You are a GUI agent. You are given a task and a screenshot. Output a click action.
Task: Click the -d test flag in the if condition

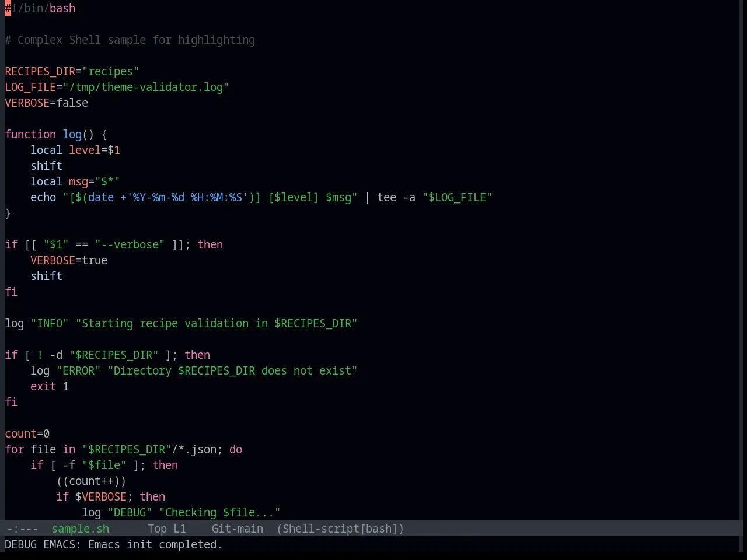point(56,355)
